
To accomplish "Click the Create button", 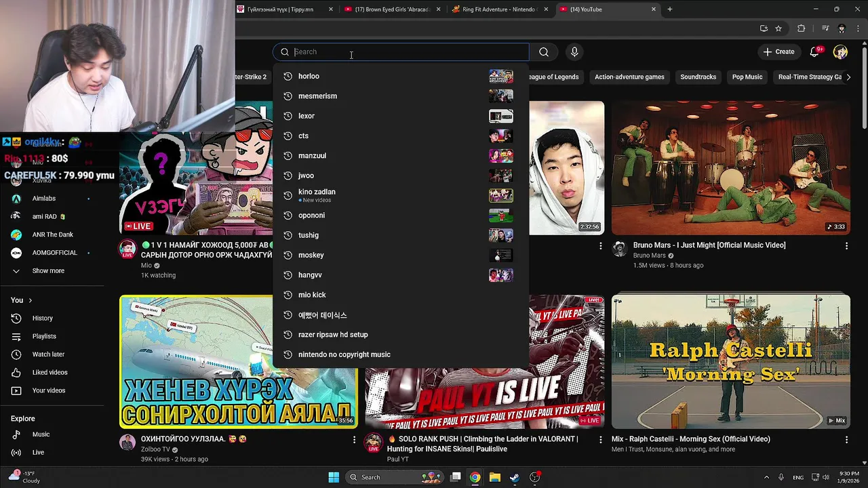I will click(x=778, y=52).
